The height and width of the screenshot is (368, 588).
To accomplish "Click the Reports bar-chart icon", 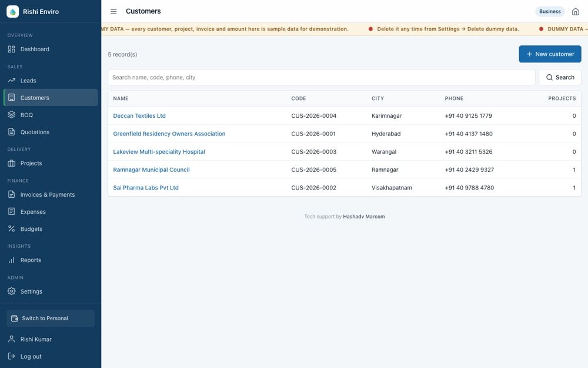I will click(12, 260).
